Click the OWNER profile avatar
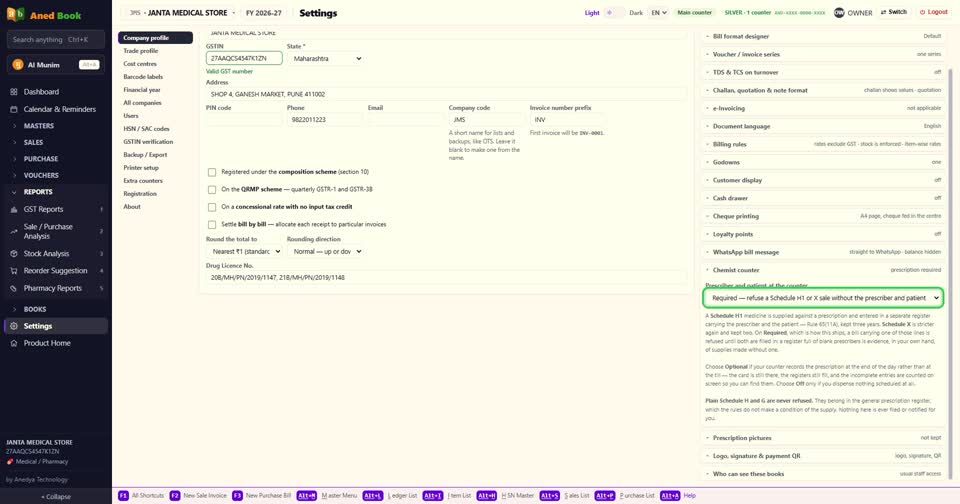This screenshot has height=504, width=960. [x=839, y=12]
